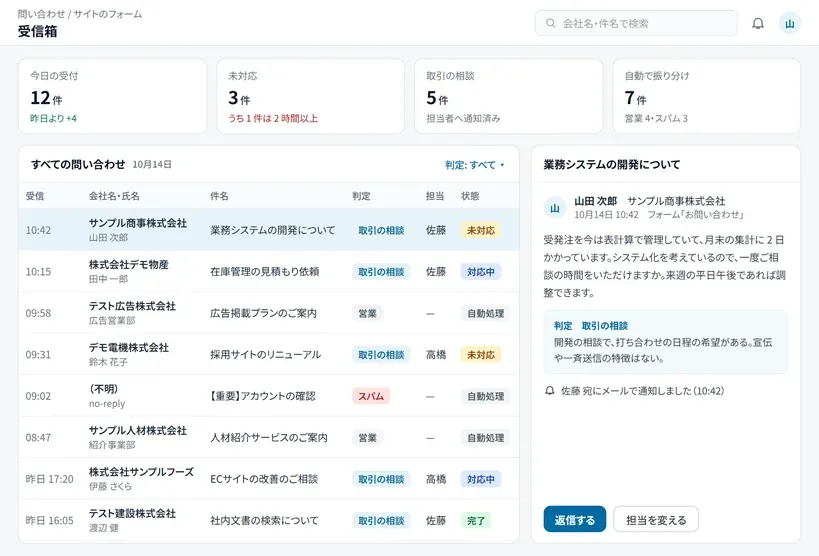Open the 今日の受付 12件 card
This screenshot has width=819, height=556.
click(x=112, y=96)
